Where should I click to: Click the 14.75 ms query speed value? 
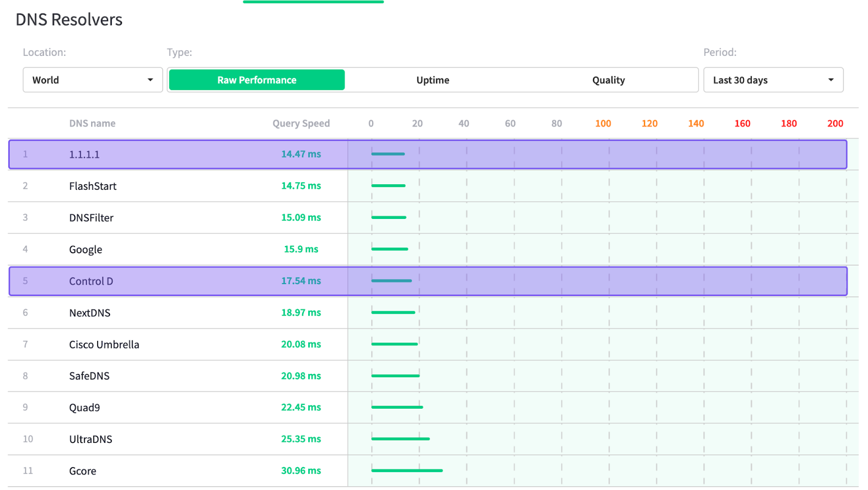tap(301, 185)
